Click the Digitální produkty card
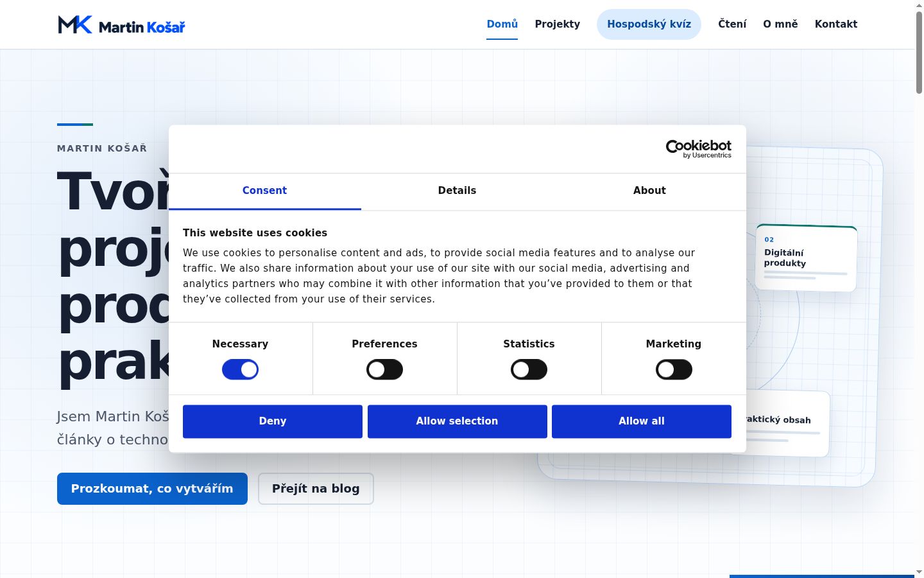 [x=806, y=258]
